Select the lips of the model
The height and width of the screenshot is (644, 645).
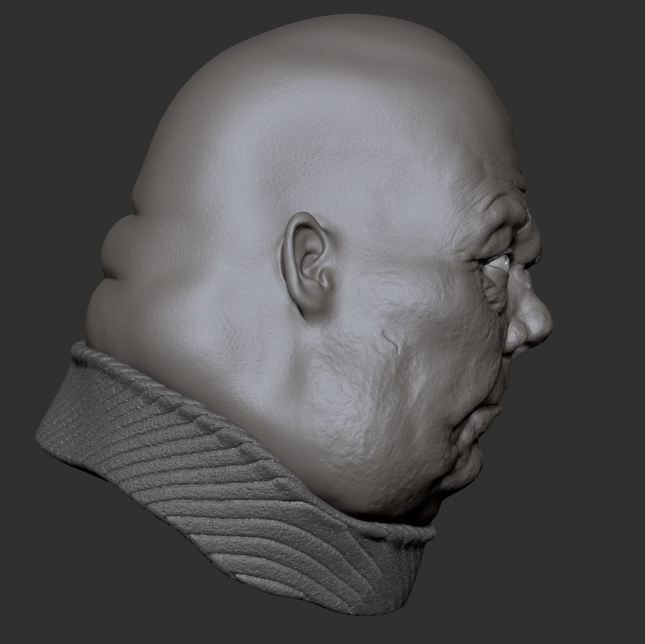coord(490,411)
